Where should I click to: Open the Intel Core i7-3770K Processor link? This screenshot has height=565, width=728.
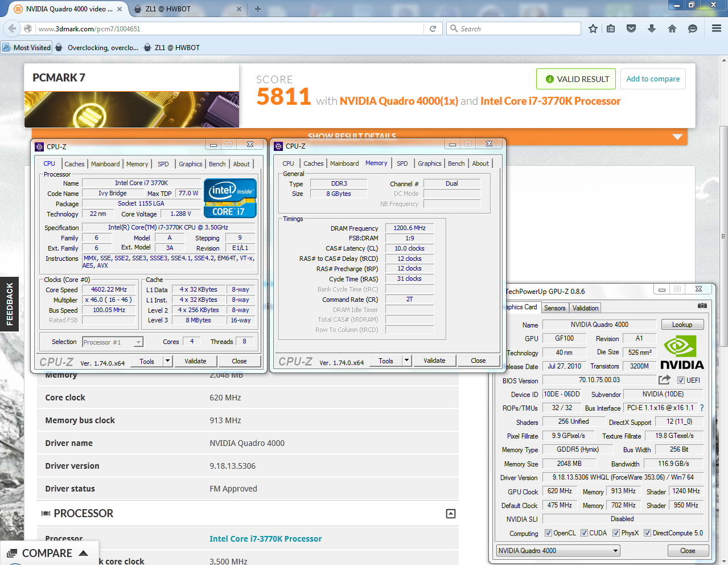(x=266, y=539)
